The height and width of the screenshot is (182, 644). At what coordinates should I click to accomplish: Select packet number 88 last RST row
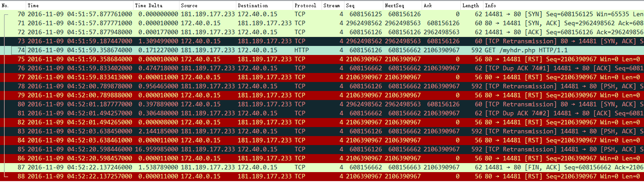pyautogui.click(x=322, y=176)
